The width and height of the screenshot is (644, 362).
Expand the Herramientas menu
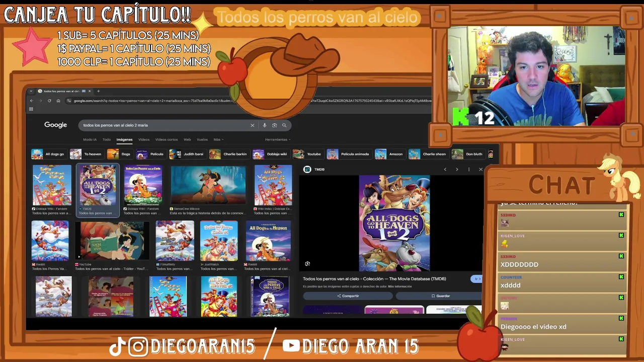(278, 139)
